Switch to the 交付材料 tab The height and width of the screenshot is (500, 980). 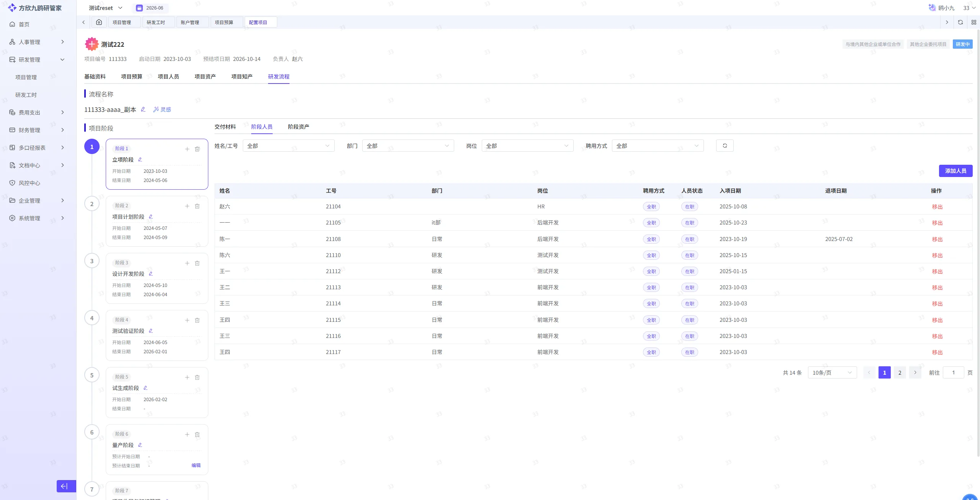pyautogui.click(x=225, y=127)
